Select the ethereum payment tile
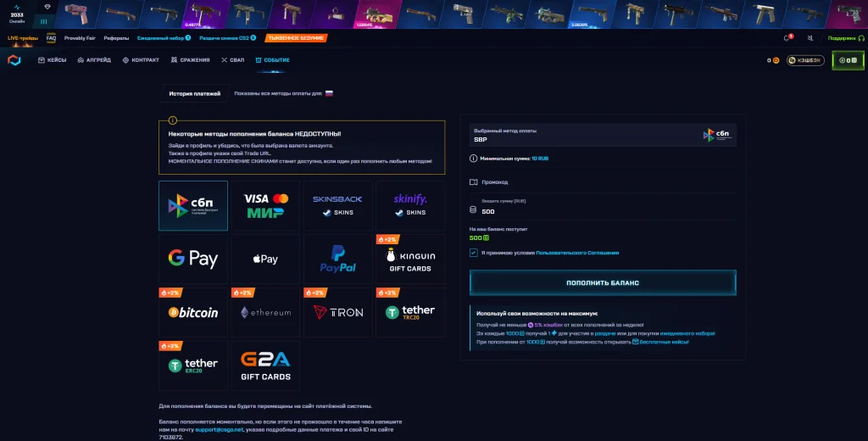868x441 pixels. coord(265,312)
